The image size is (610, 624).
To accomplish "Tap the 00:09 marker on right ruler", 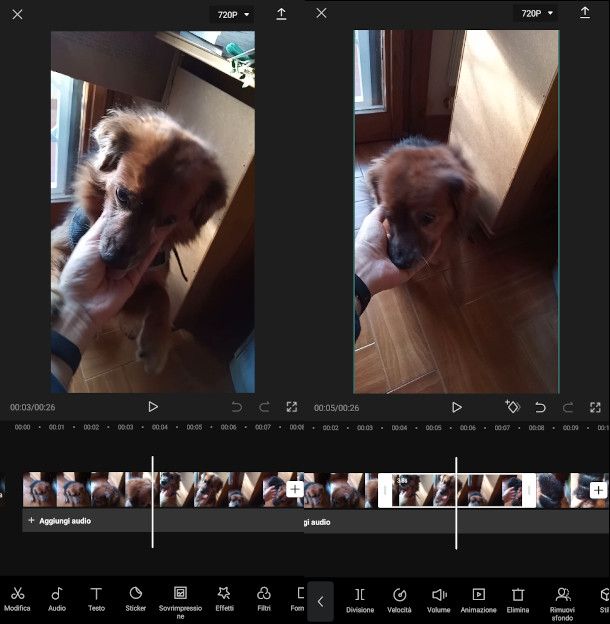I will (x=571, y=428).
